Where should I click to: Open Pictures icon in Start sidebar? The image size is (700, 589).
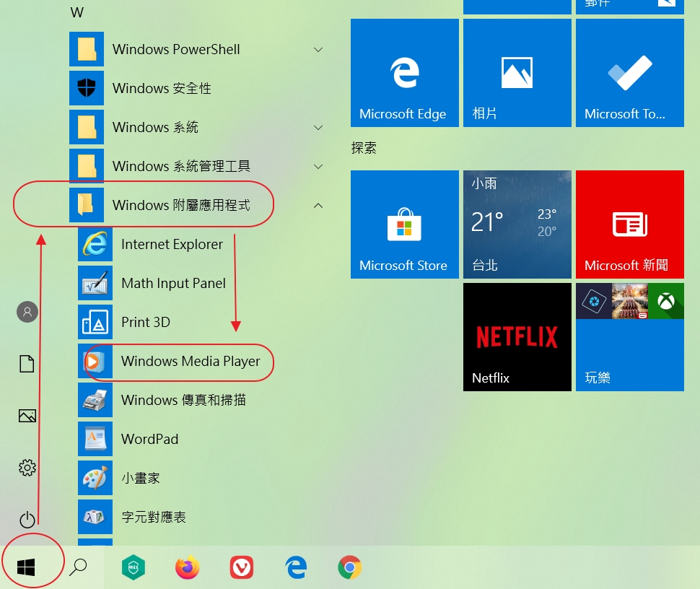(27, 416)
